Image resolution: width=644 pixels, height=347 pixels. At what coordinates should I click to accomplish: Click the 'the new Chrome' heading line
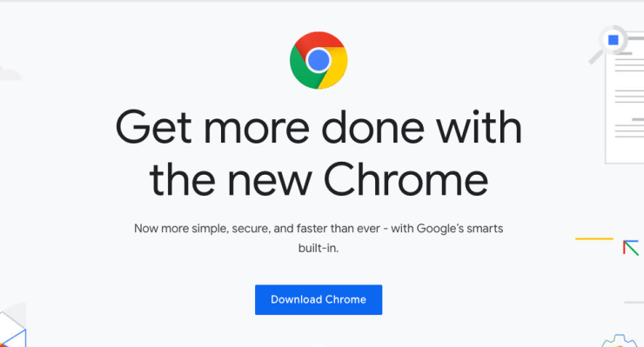[319, 179]
